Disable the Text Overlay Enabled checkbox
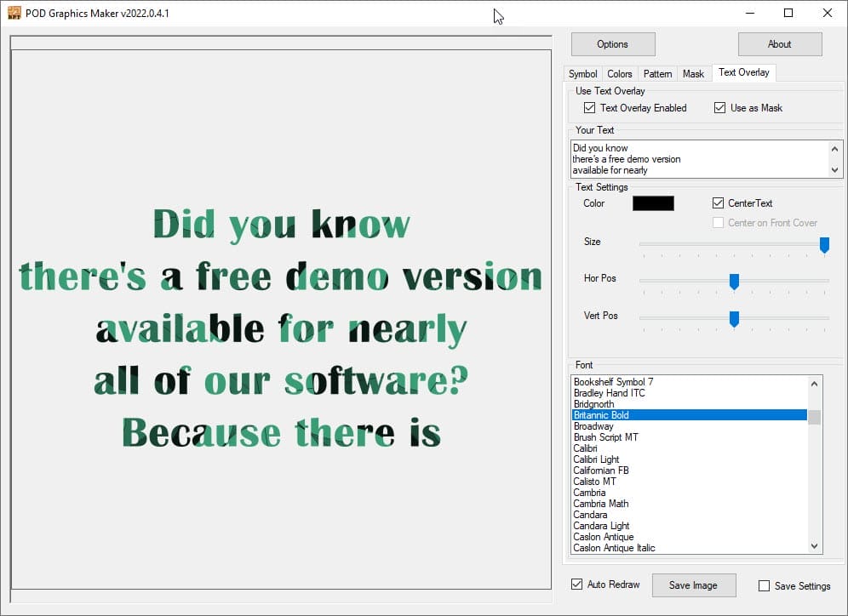The image size is (848, 616). point(589,108)
